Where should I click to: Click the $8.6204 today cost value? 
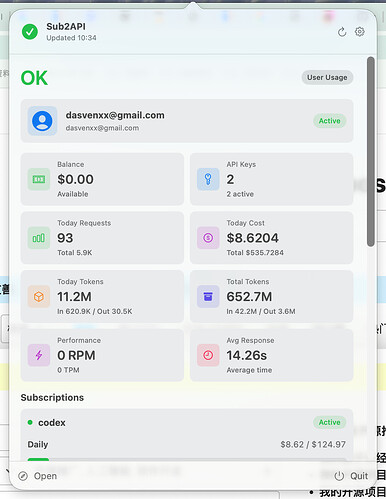pyautogui.click(x=253, y=238)
